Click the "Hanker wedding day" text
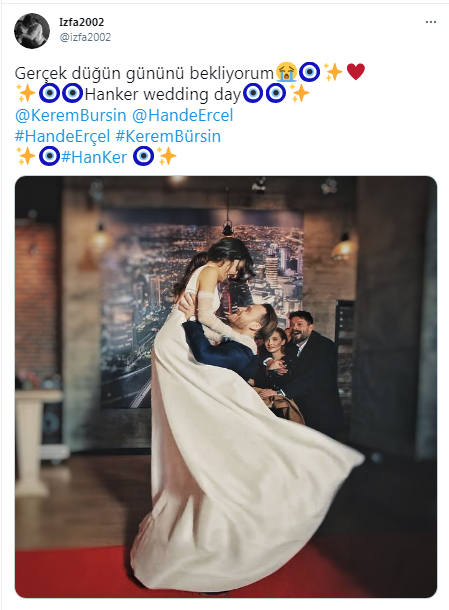 point(163,95)
